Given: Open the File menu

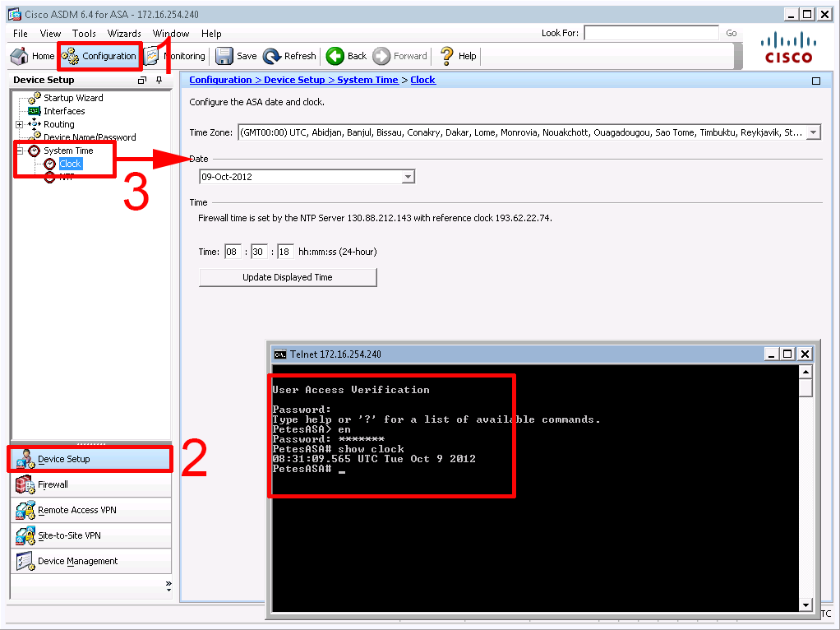Looking at the screenshot, I should 21,33.
